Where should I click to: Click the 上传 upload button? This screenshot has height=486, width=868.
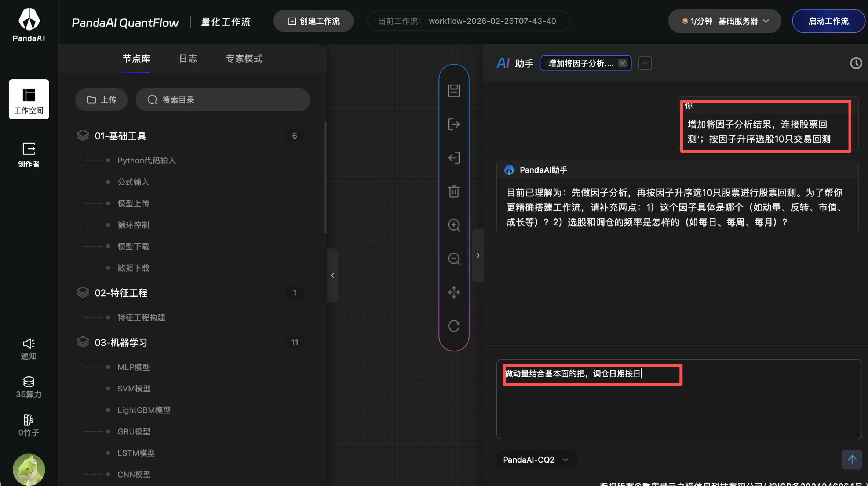(x=101, y=100)
